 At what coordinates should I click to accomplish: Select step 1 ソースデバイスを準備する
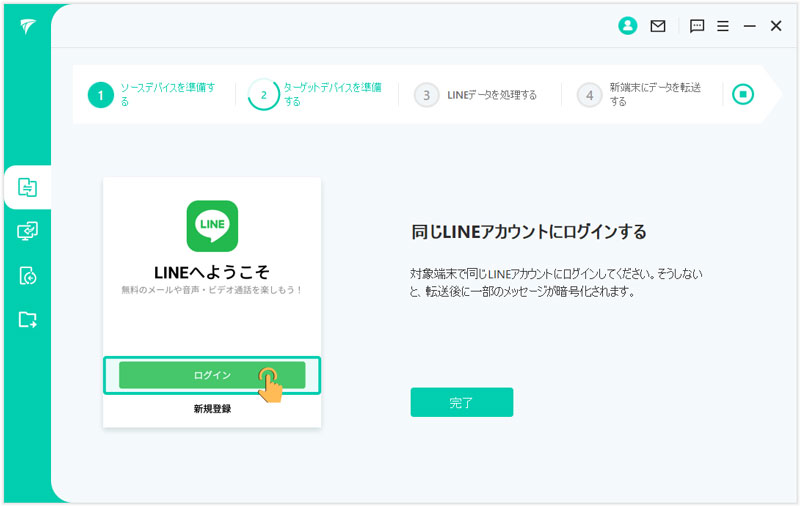152,94
